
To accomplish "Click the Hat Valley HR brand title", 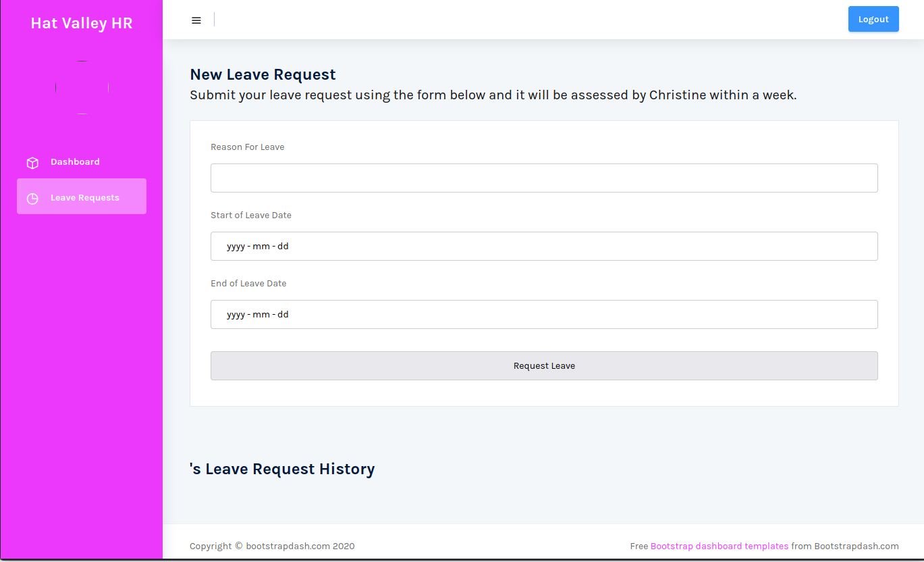I will coord(82,23).
